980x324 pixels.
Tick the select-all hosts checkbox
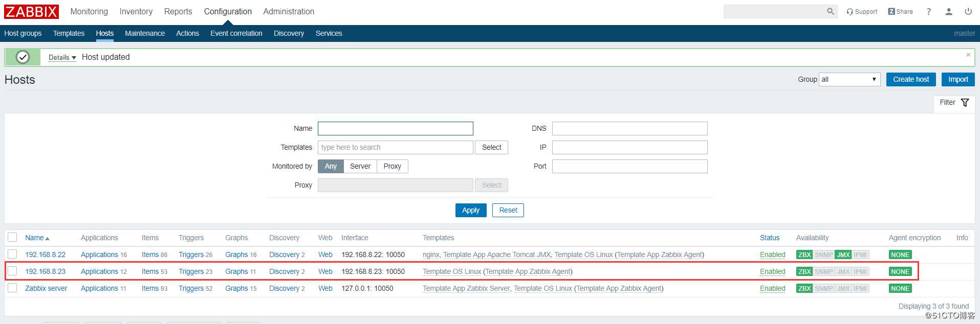point(12,237)
